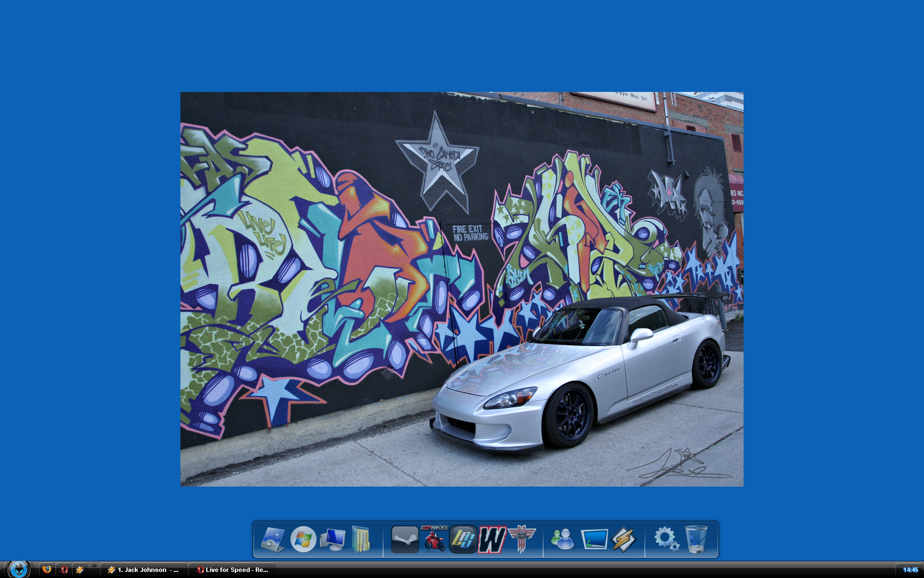Expand hidden quick launch items chevron
The width and height of the screenshot is (924, 578).
pyautogui.click(x=95, y=565)
